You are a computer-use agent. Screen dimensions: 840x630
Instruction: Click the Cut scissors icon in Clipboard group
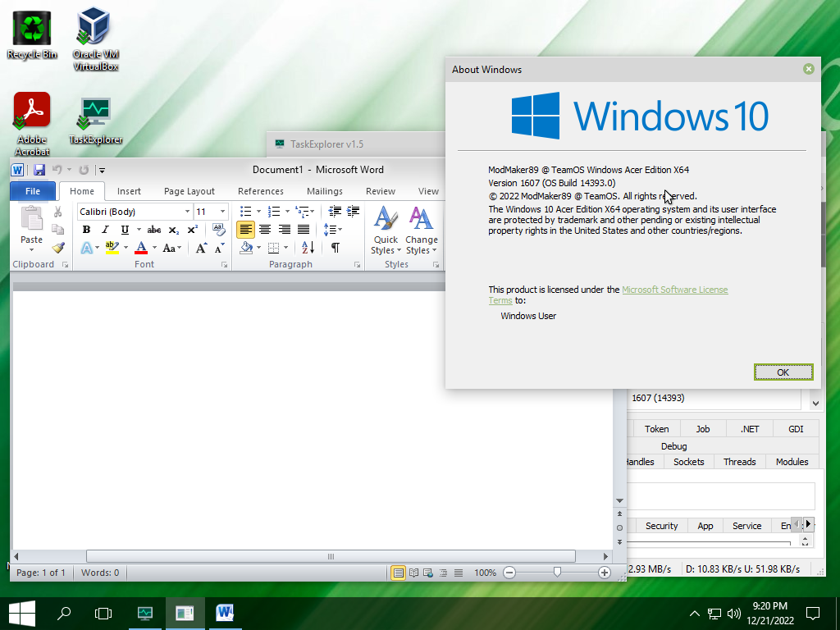tap(58, 212)
